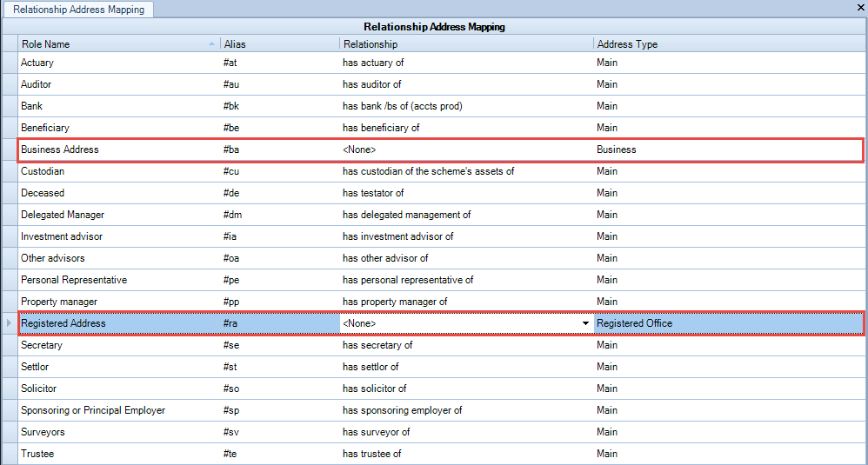Click the #au alias cell
This screenshot has width=868, height=465.
279,84
